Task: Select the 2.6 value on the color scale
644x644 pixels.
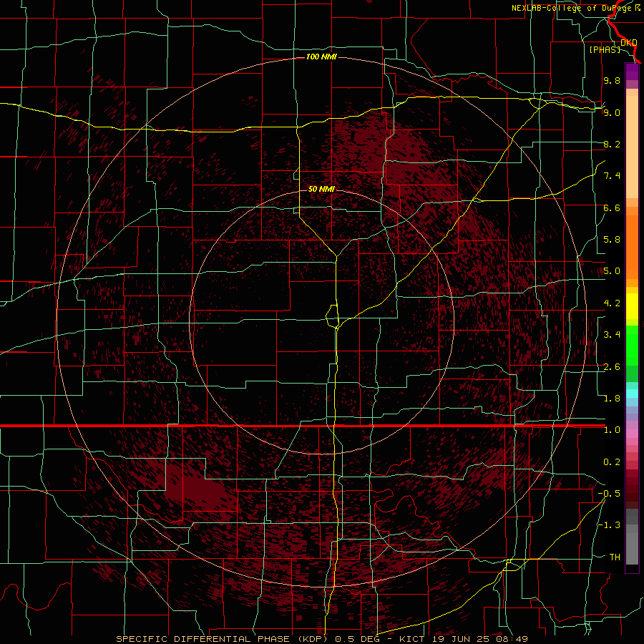Action: [612, 367]
